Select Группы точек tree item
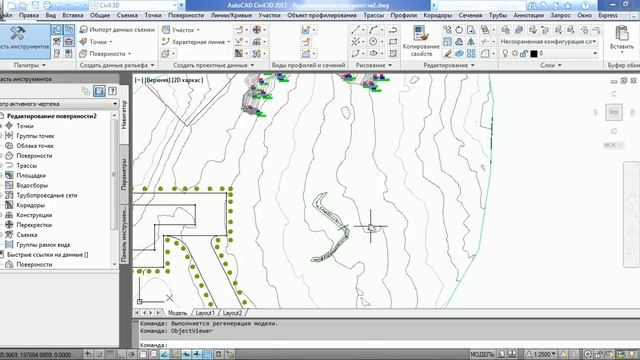Image resolution: width=640 pixels, height=360 pixels. [35, 136]
